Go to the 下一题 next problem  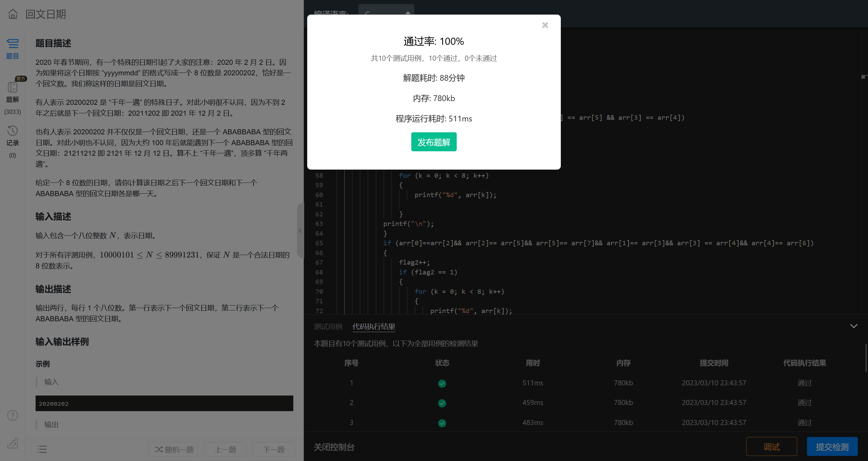click(274, 449)
